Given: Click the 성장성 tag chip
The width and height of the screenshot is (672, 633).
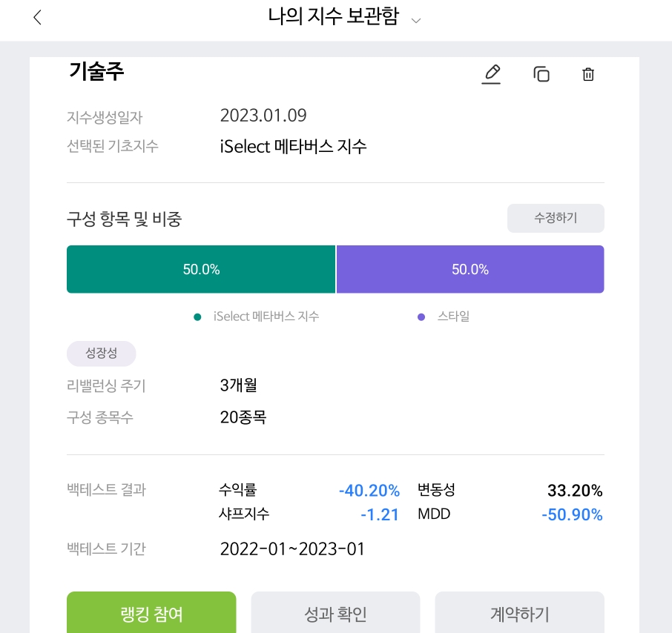Looking at the screenshot, I should (101, 354).
